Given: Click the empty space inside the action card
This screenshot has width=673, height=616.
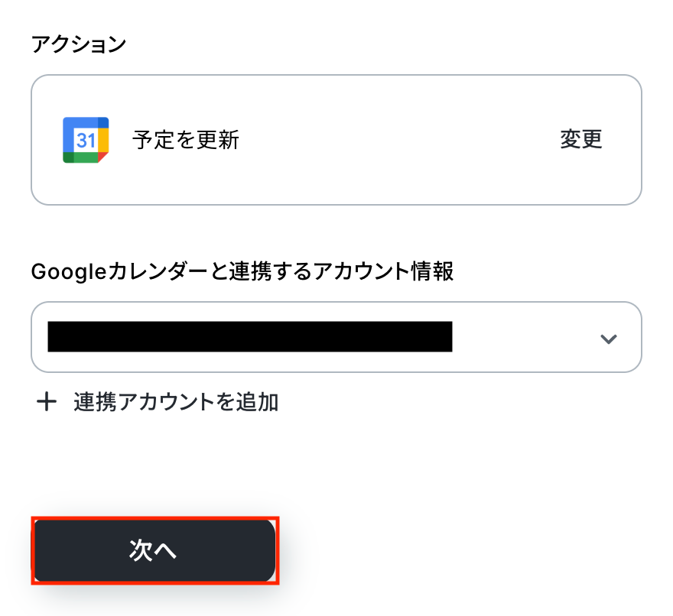Looking at the screenshot, I should [x=398, y=140].
